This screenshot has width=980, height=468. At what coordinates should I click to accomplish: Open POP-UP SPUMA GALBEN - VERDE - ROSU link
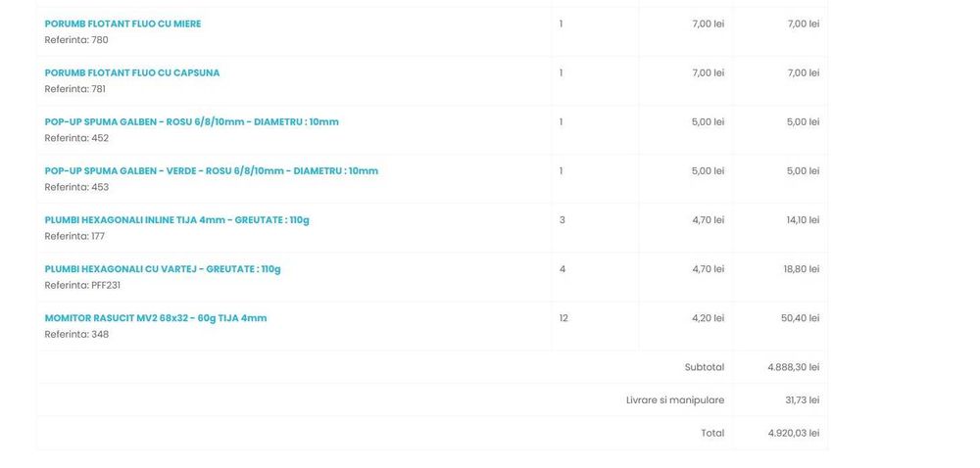tap(211, 170)
